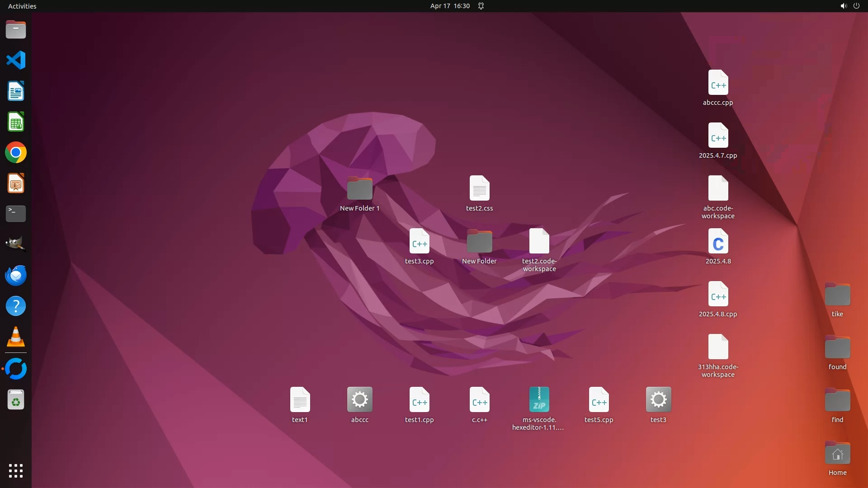This screenshot has width=868, height=488.
Task: Launch VLC media player from dock
Action: (16, 337)
